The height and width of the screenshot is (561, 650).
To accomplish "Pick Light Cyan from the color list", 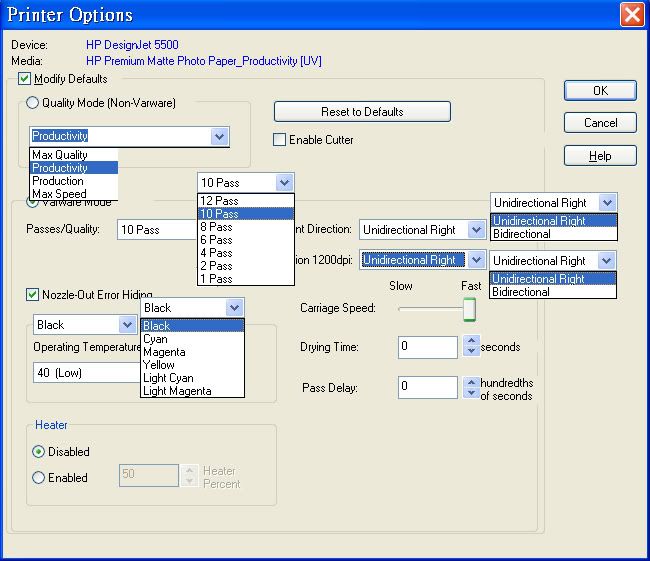I will point(168,378).
